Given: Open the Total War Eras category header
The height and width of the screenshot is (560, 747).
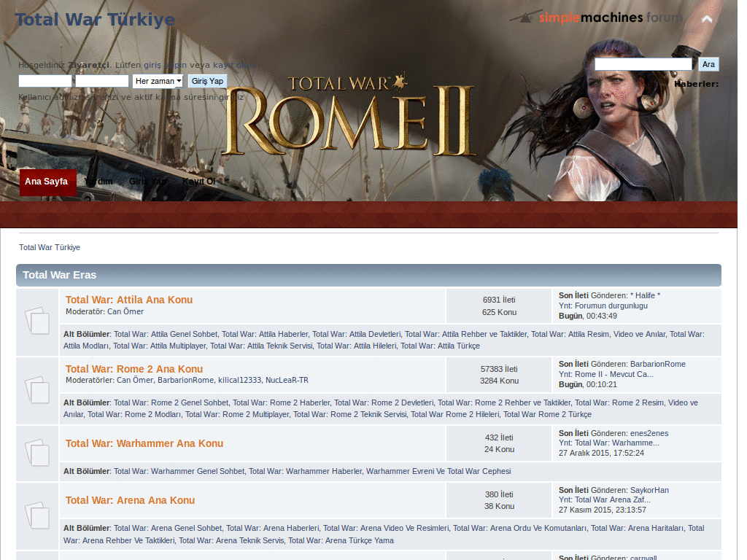Looking at the screenshot, I should click(x=60, y=275).
